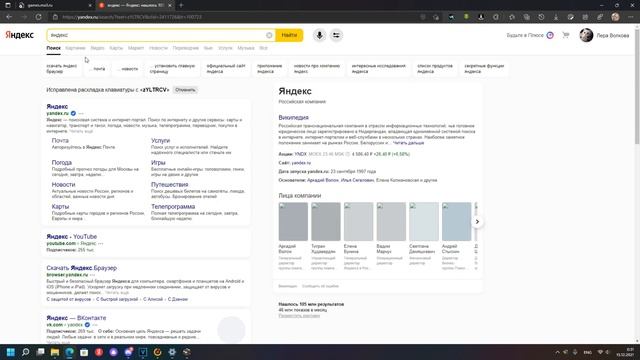Screen dimensions: 640x360
Task: Show next people in Лица компании carousel
Action: [477, 222]
